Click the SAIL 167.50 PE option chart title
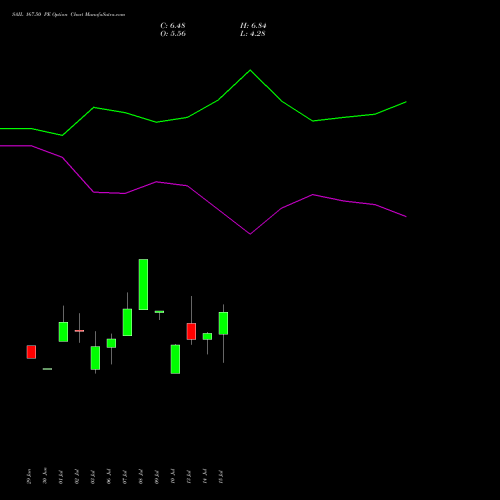This screenshot has height=500, width=500. (69, 15)
